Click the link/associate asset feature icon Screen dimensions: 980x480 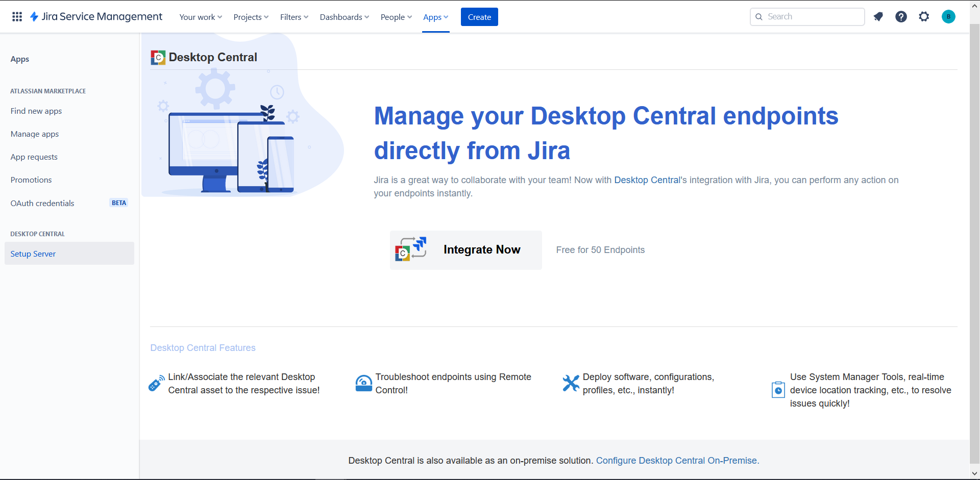pyautogui.click(x=156, y=383)
